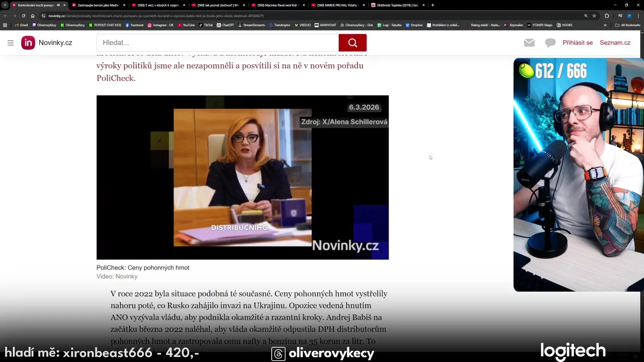Open Gmail bookmark
The width and height of the screenshot is (644, 362).
[x=21, y=25]
